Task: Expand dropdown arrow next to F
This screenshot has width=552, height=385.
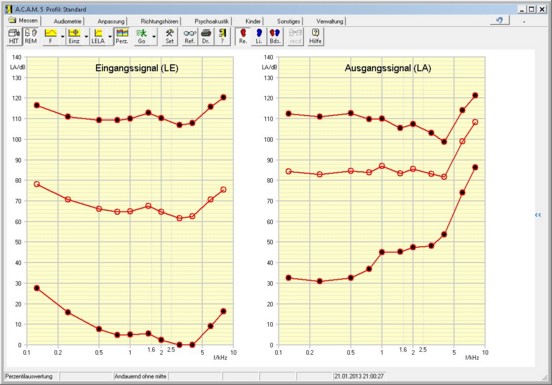Action: point(62,37)
